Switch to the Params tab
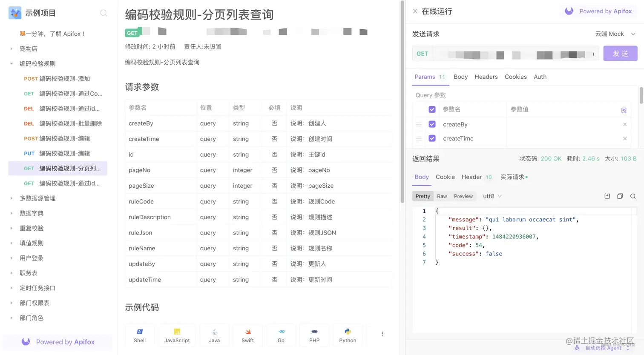The height and width of the screenshot is (355, 644). [430, 77]
